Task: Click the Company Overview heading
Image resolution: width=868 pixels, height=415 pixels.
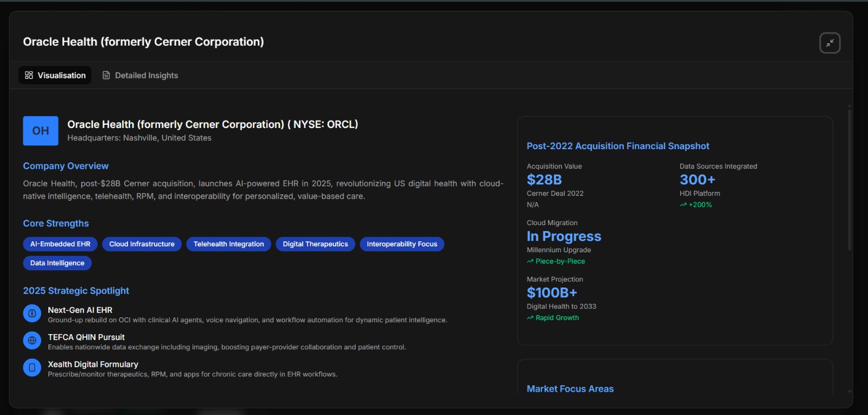Action: click(x=66, y=166)
